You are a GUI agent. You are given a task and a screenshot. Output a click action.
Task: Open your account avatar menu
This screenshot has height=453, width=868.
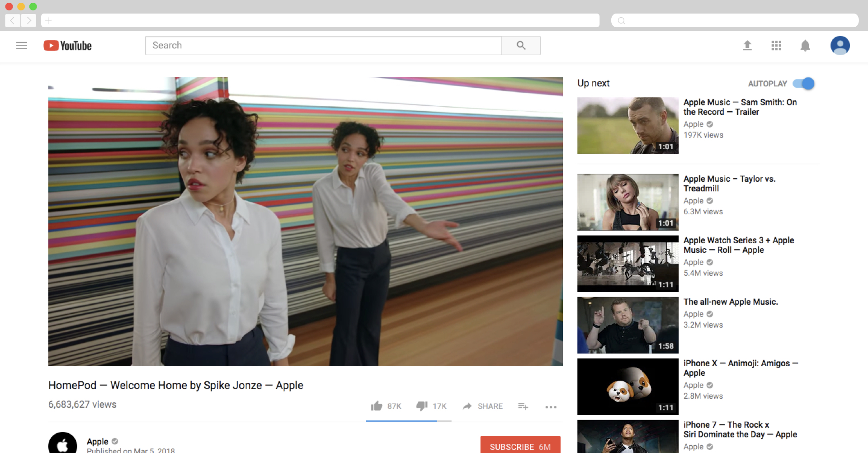(840, 45)
